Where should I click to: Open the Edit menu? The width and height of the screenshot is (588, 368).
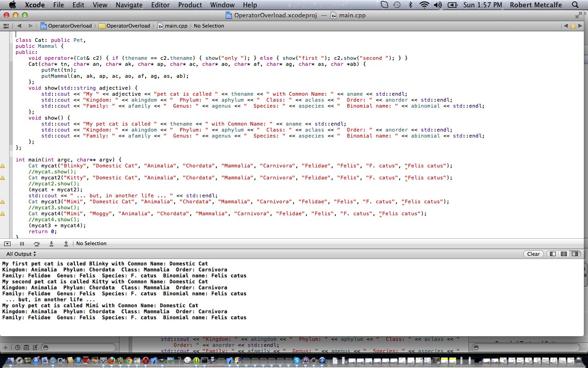click(x=79, y=5)
